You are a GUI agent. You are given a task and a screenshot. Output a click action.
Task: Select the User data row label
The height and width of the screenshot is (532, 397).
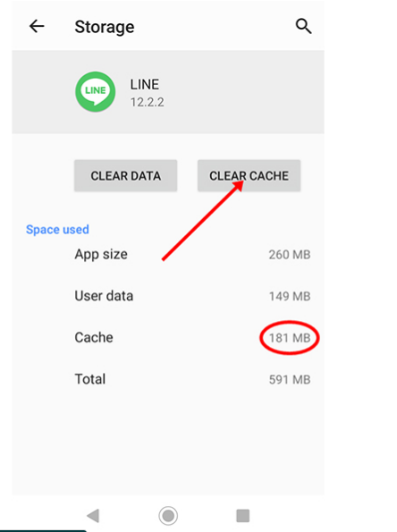[104, 296]
